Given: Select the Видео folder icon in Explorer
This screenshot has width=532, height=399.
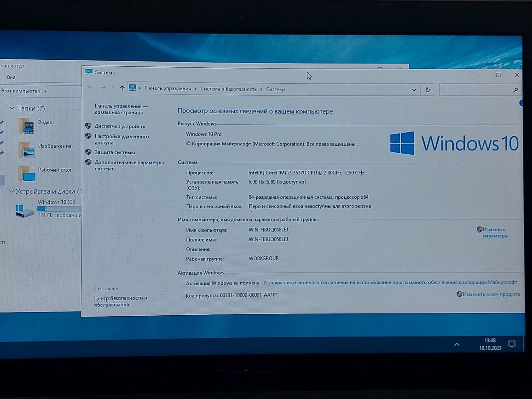Looking at the screenshot, I should coord(27,126).
